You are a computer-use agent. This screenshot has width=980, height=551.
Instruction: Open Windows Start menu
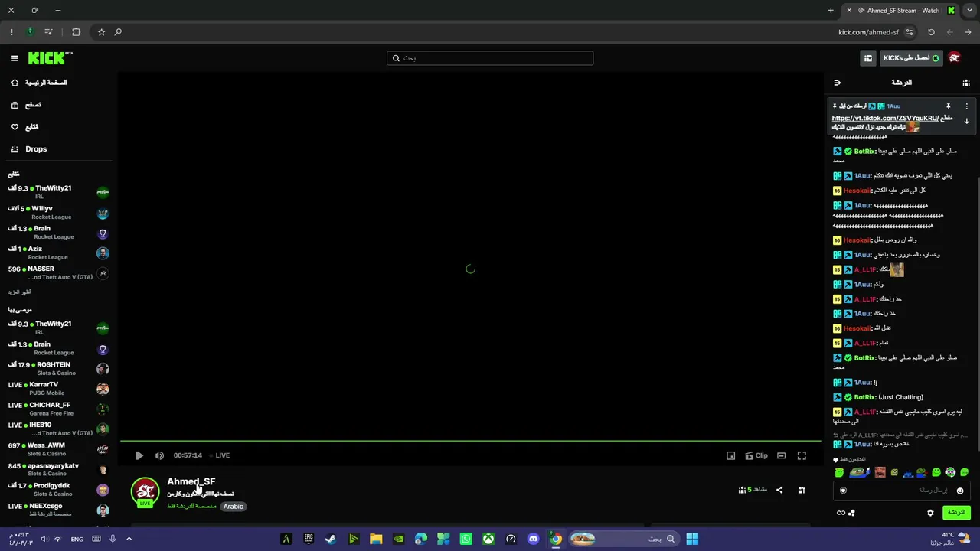click(692, 539)
